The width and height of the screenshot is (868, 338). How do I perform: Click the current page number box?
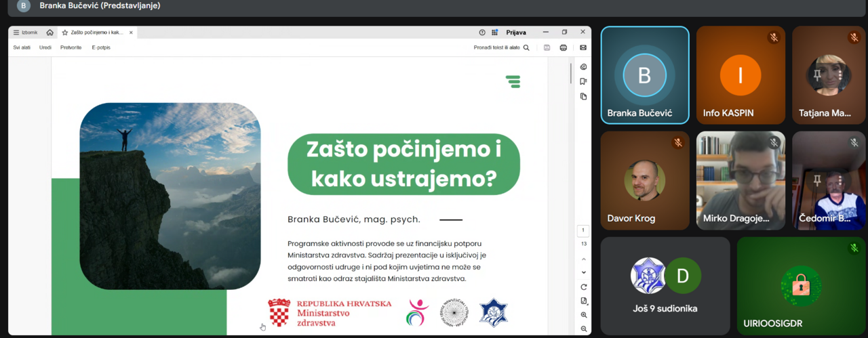click(x=583, y=231)
